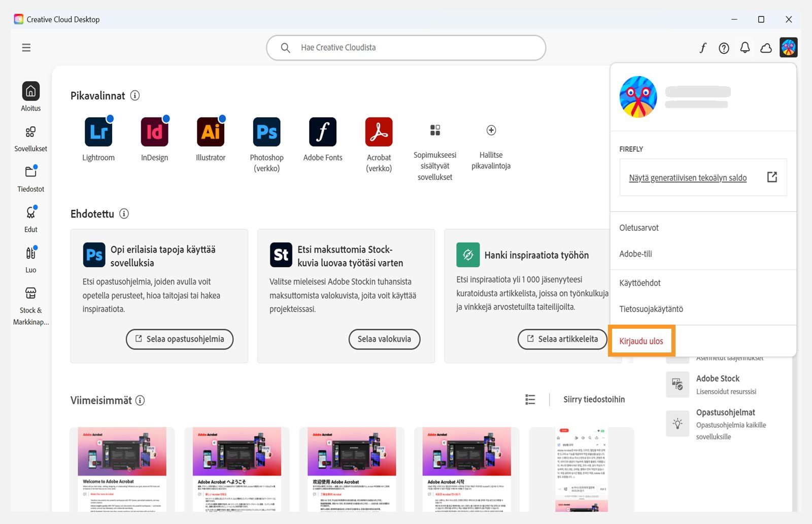Open Welcome to Adobe Acrobat thumbnail
Viewport: 812px width, 524px height.
122,469
